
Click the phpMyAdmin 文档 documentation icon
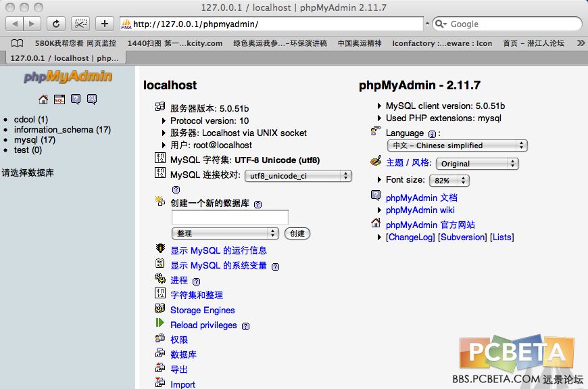(x=376, y=196)
